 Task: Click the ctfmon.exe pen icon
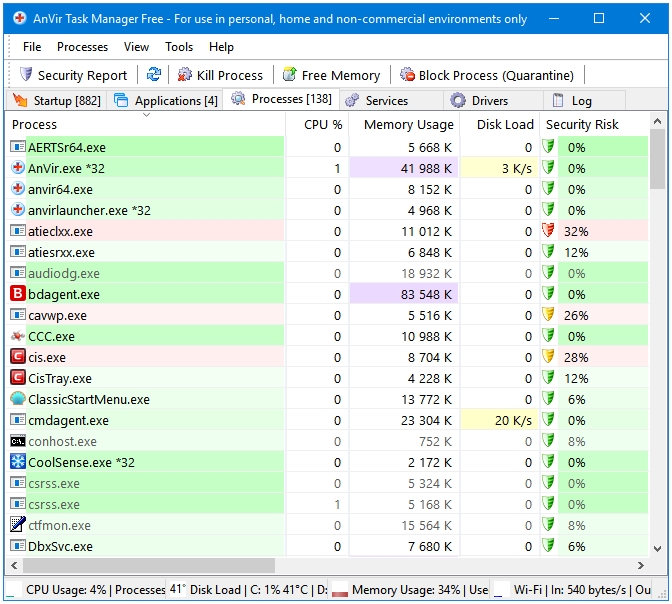pos(18,525)
